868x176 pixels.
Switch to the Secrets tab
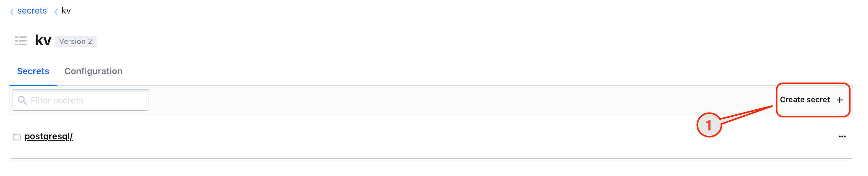pyautogui.click(x=33, y=71)
